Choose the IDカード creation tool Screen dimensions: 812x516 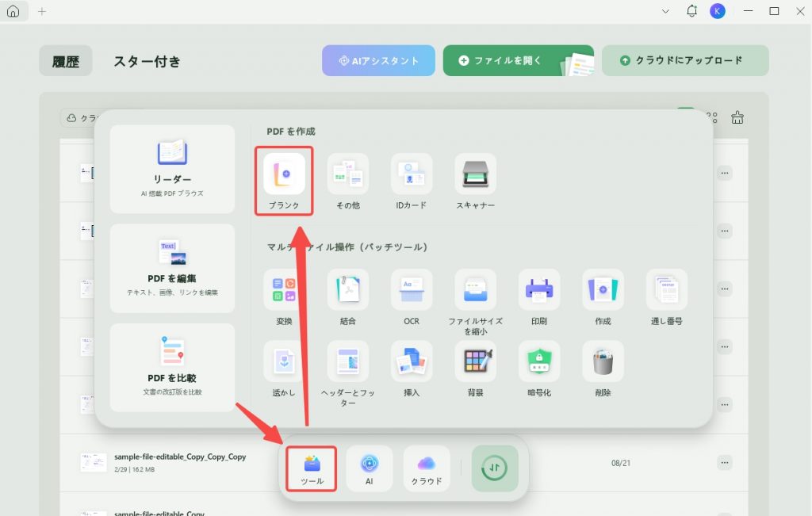point(412,182)
